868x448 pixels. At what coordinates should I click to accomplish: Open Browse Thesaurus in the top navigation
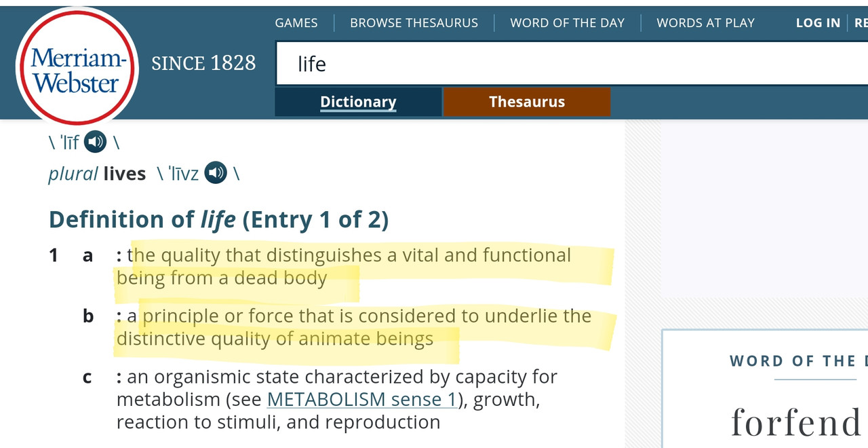point(414,22)
